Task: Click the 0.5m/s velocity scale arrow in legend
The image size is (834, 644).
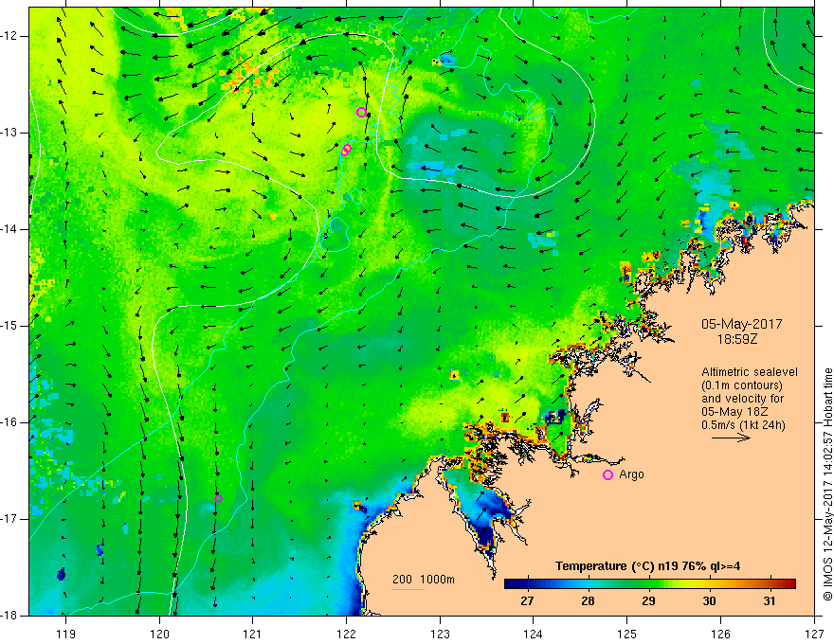Action: [x=731, y=438]
